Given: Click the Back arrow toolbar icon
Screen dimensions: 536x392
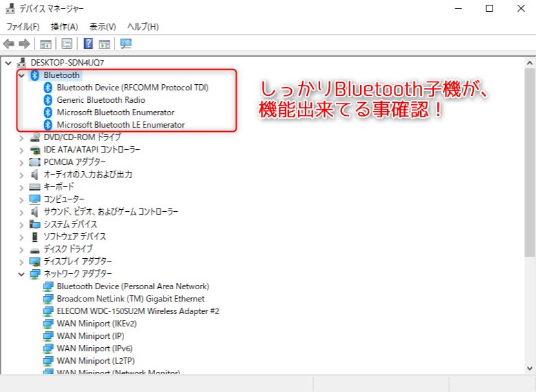Looking at the screenshot, I should tap(8, 43).
